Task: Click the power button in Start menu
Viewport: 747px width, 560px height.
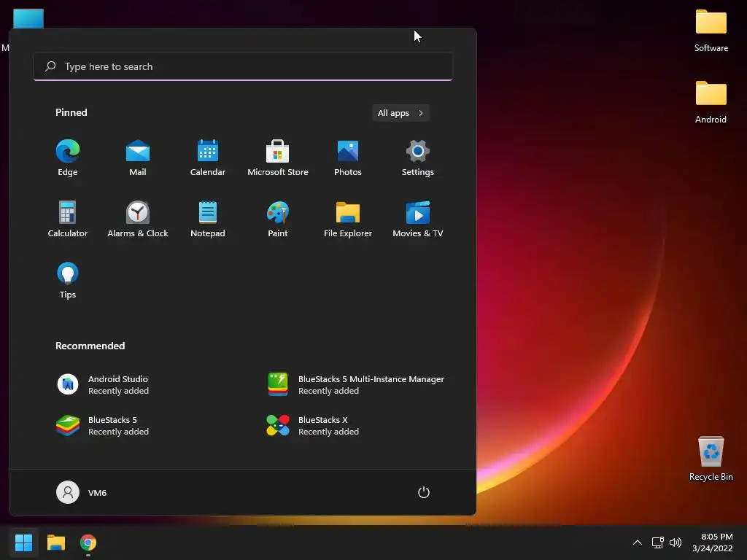Action: (424, 492)
